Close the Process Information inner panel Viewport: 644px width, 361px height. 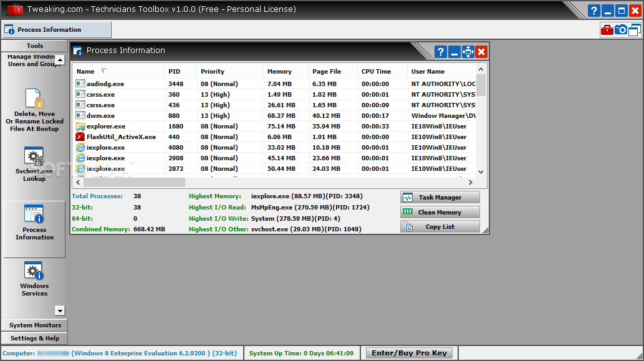pos(481,52)
